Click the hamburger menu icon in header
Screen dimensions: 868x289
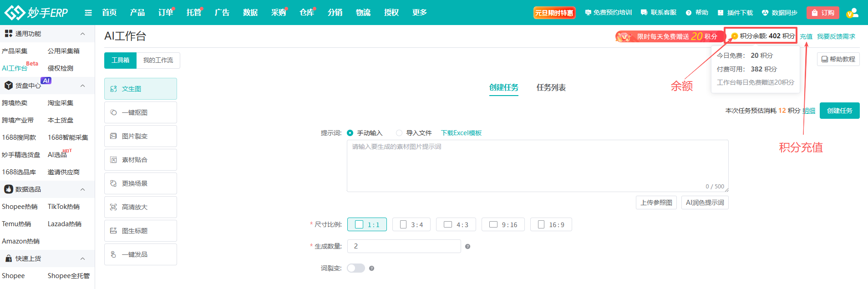88,13
